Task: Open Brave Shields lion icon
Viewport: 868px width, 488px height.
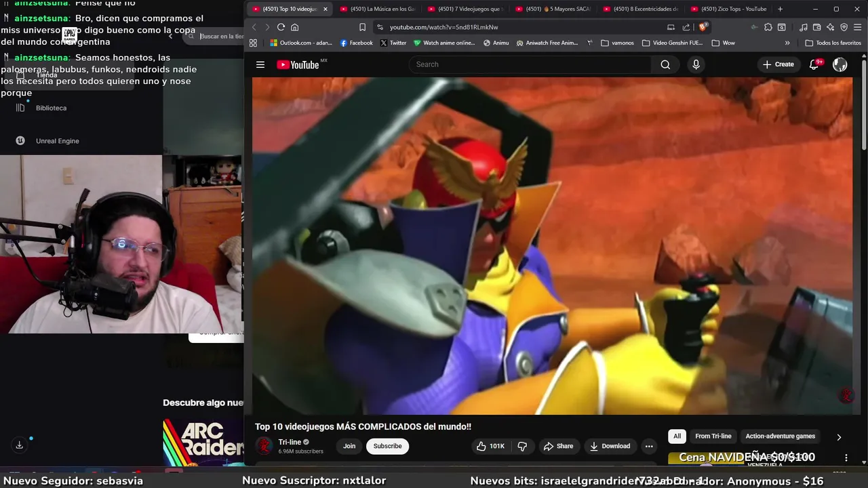Action: coord(703,27)
